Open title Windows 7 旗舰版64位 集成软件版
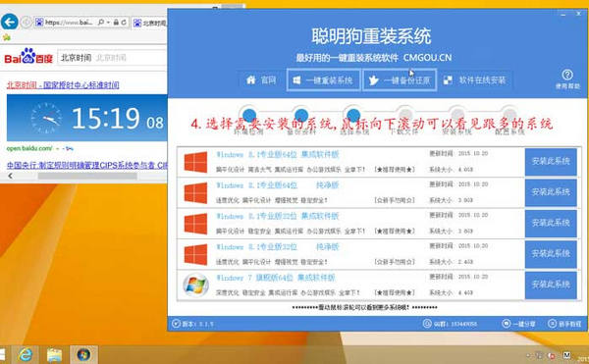The image size is (589, 364). pos(275,278)
